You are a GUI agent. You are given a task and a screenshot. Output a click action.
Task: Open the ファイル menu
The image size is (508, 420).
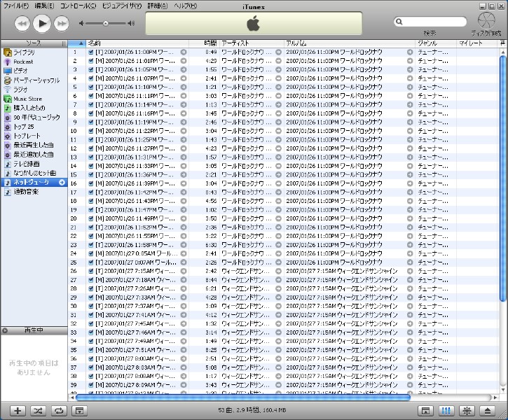(16, 6)
